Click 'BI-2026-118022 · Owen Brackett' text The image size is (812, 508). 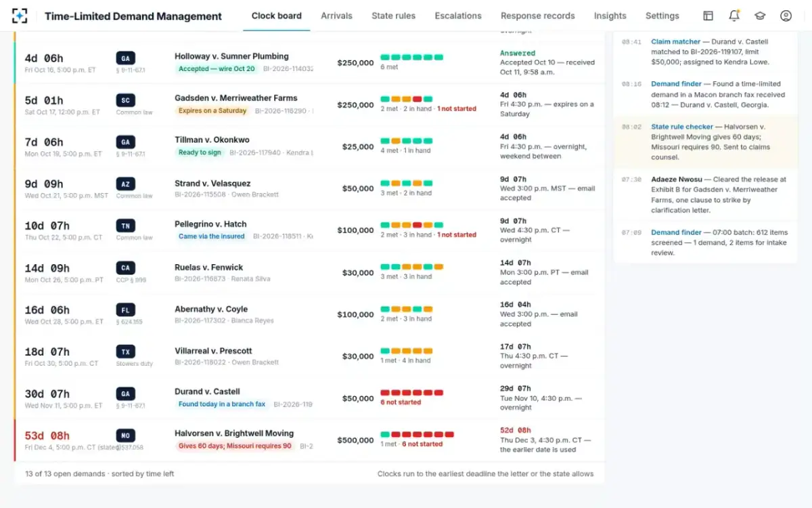[227, 362]
